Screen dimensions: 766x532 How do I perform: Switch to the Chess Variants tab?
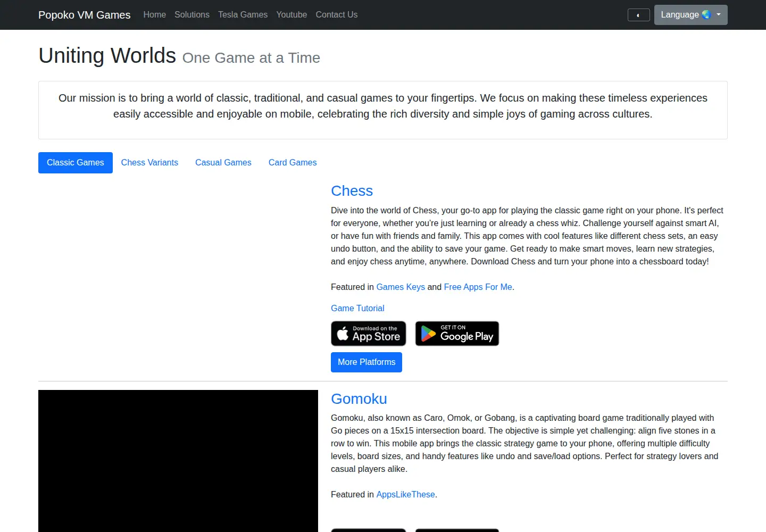pyautogui.click(x=149, y=163)
